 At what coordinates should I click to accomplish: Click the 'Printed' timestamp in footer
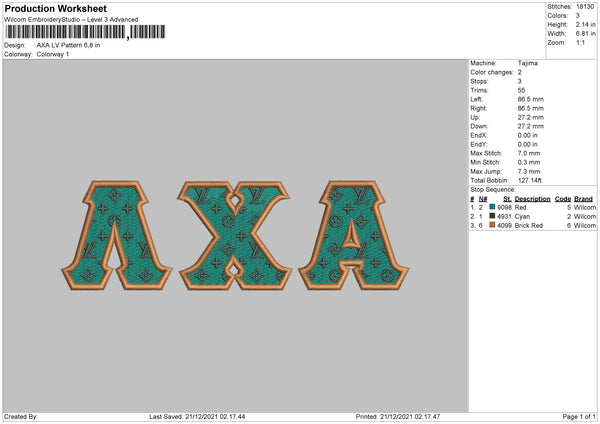pyautogui.click(x=398, y=416)
